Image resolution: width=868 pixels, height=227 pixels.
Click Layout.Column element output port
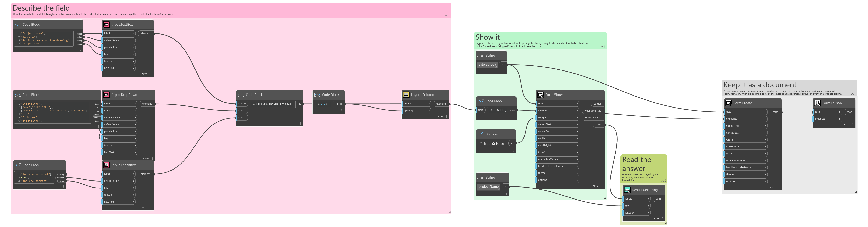441,104
